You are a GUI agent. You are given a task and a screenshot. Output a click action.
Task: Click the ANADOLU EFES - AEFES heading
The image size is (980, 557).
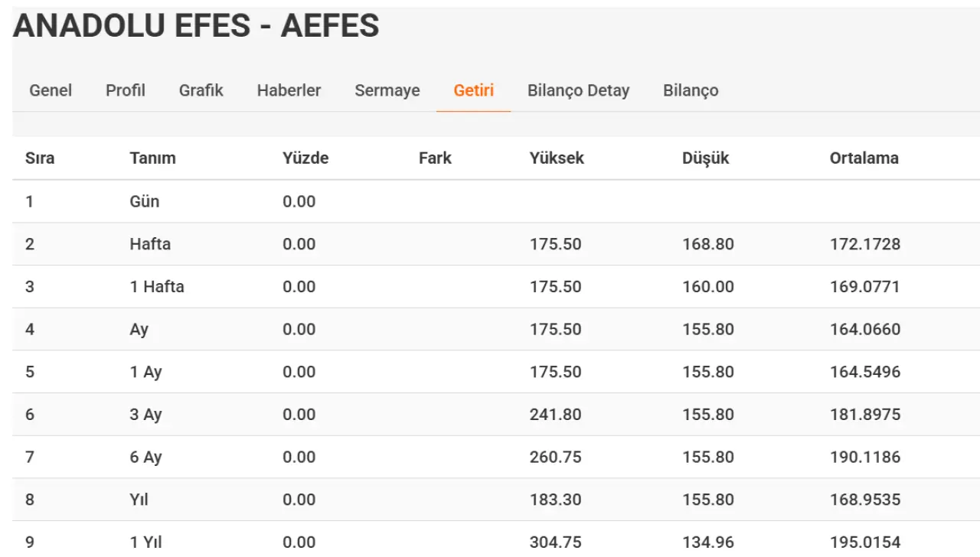[196, 27]
